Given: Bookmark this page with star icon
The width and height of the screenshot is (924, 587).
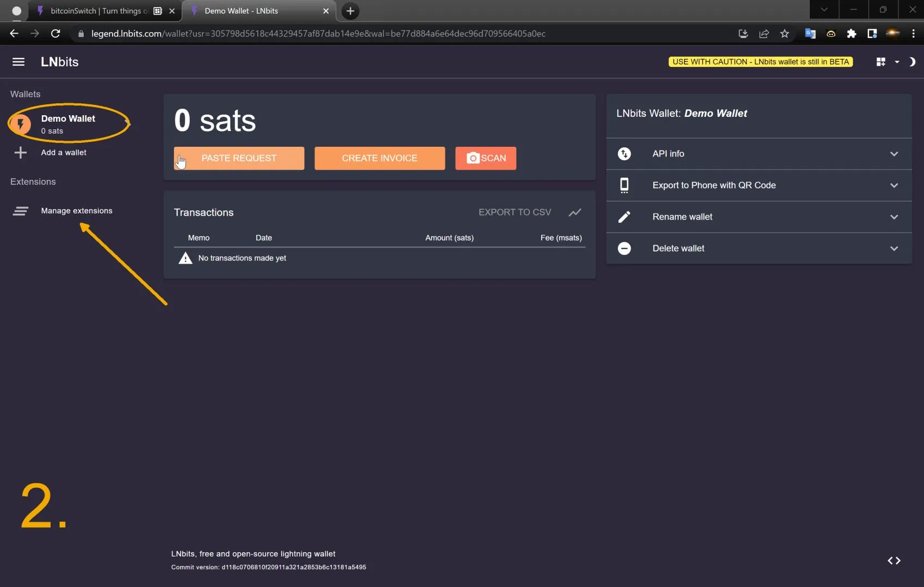Looking at the screenshot, I should (784, 34).
